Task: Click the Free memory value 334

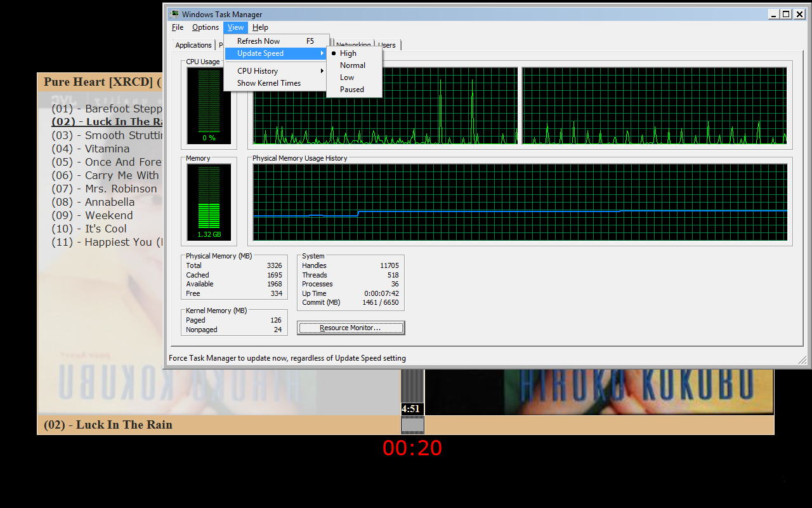Action: point(277,293)
